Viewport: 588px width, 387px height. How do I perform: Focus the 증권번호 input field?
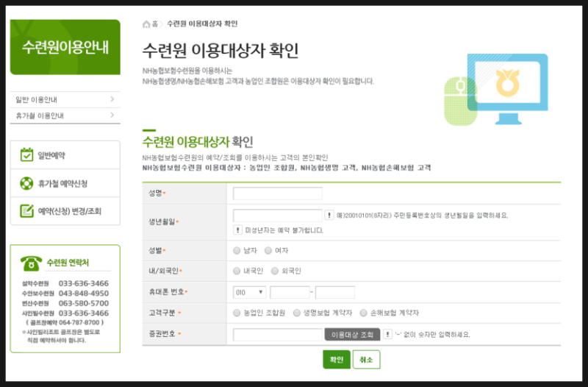[x=278, y=335]
